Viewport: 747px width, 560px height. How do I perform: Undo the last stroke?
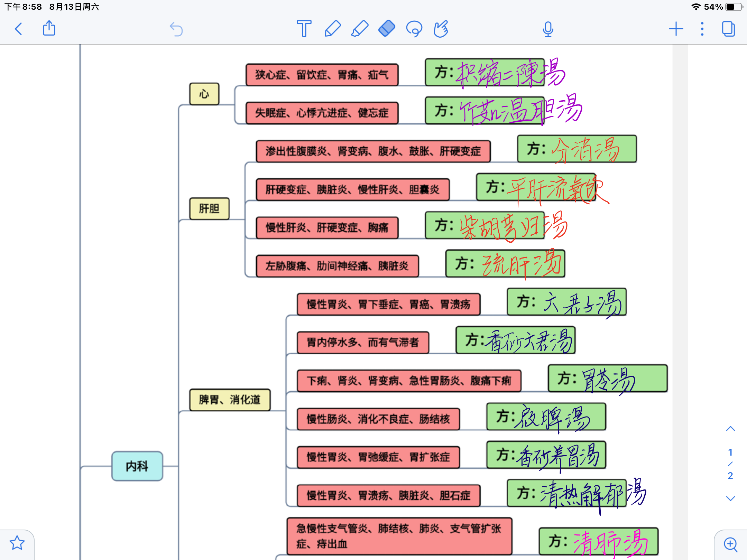(x=176, y=29)
